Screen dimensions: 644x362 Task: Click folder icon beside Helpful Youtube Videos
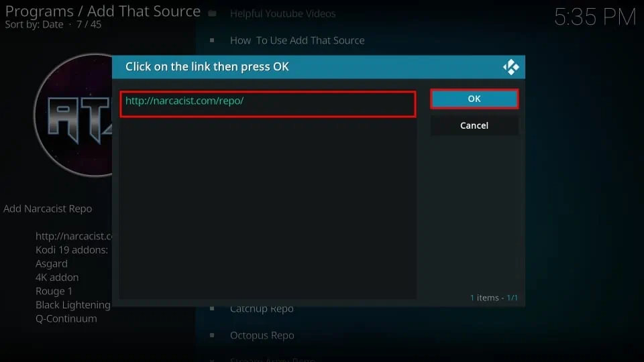click(x=212, y=13)
